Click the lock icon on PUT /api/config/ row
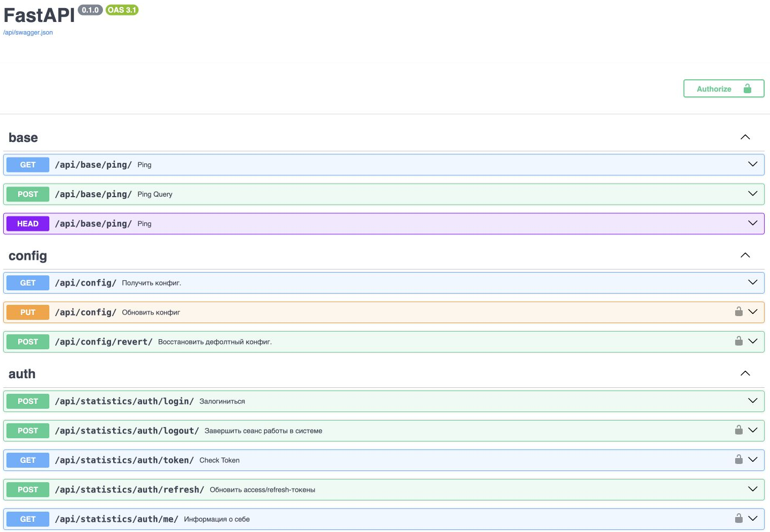The width and height of the screenshot is (770, 532). (739, 312)
